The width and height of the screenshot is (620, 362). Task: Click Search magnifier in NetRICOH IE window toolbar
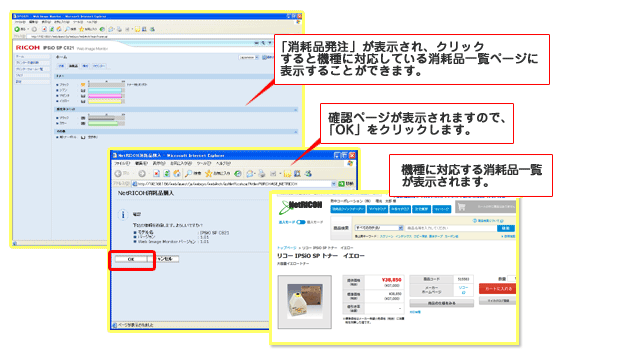tap(189, 173)
